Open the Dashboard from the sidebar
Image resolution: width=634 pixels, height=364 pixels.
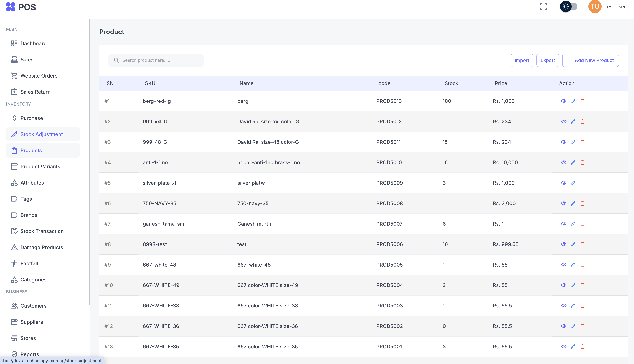tap(34, 43)
